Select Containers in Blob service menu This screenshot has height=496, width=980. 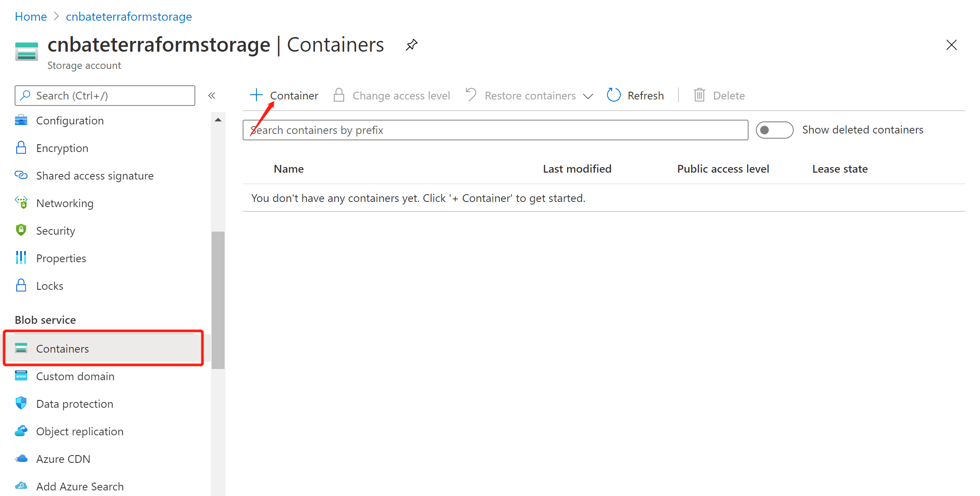click(104, 348)
